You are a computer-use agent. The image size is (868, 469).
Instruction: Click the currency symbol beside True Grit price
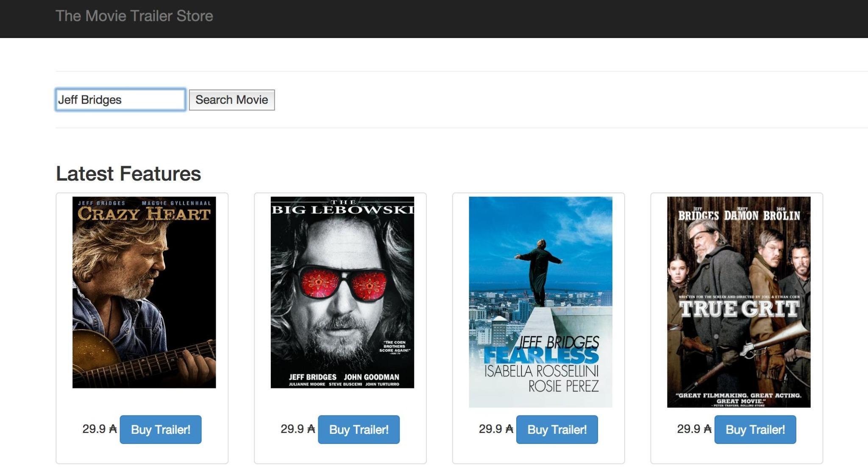pyautogui.click(x=707, y=429)
